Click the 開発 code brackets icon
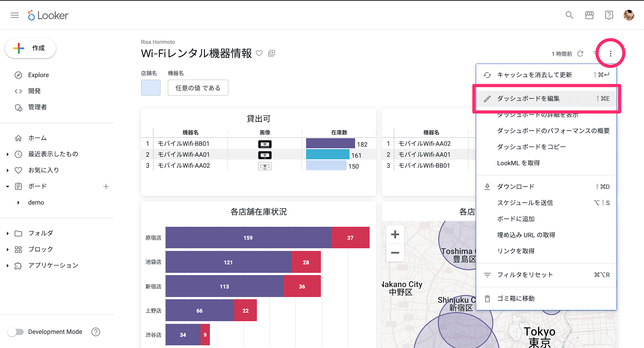This screenshot has height=348, width=644. pyautogui.click(x=18, y=91)
